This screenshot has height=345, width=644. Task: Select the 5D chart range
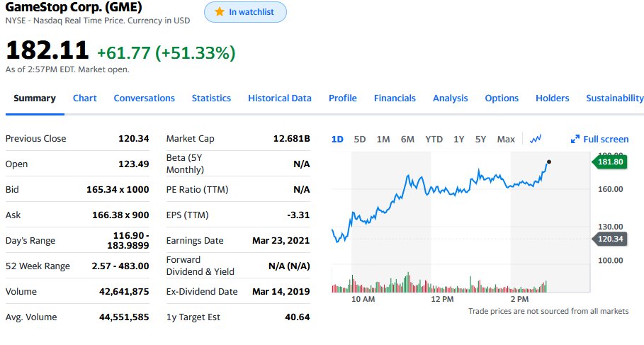360,140
